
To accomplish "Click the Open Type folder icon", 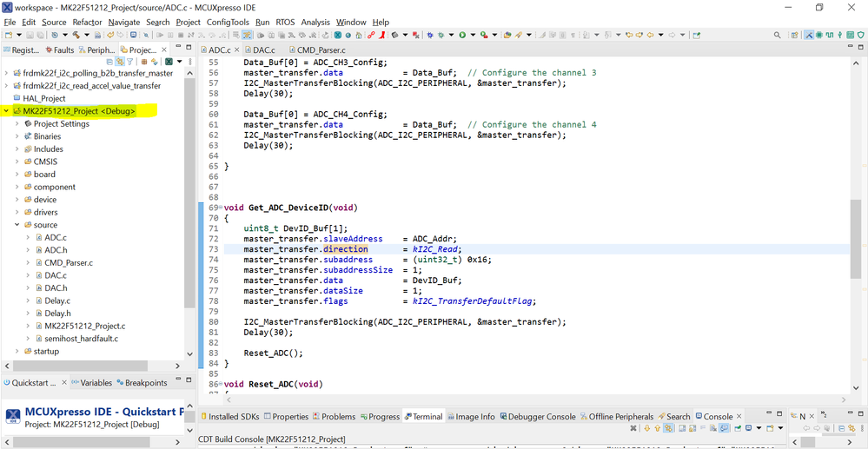I will [507, 35].
